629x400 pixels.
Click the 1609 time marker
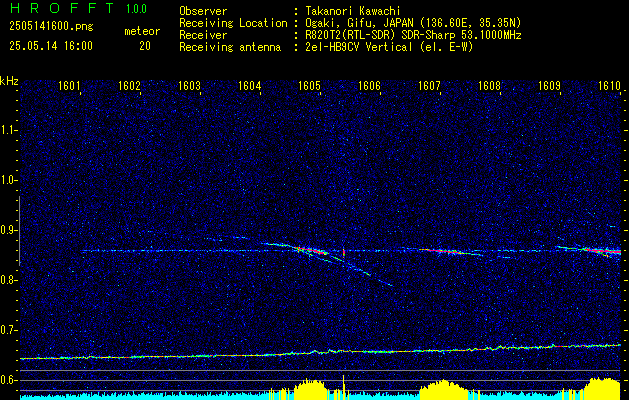coord(549,85)
